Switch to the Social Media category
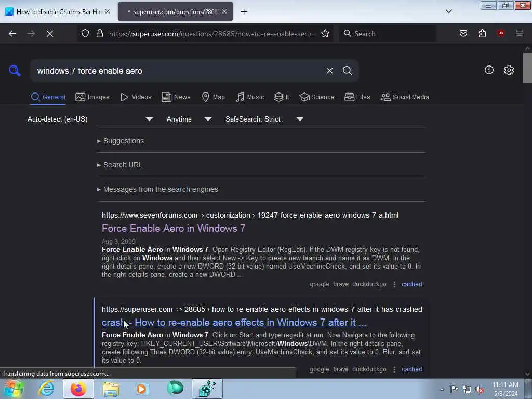532x399 pixels. tap(405, 97)
